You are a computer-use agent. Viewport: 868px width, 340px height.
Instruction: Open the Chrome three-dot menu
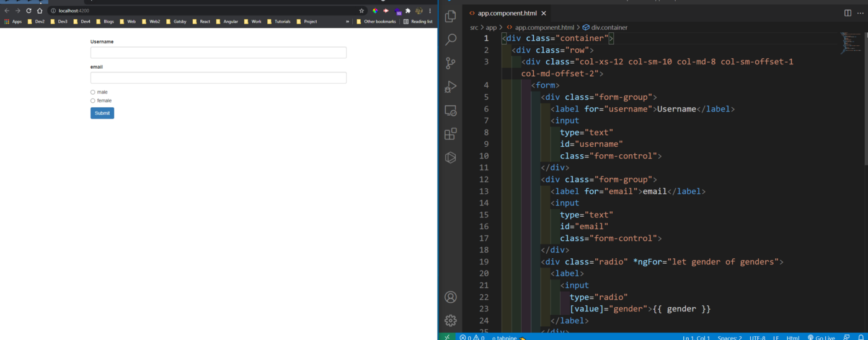430,11
